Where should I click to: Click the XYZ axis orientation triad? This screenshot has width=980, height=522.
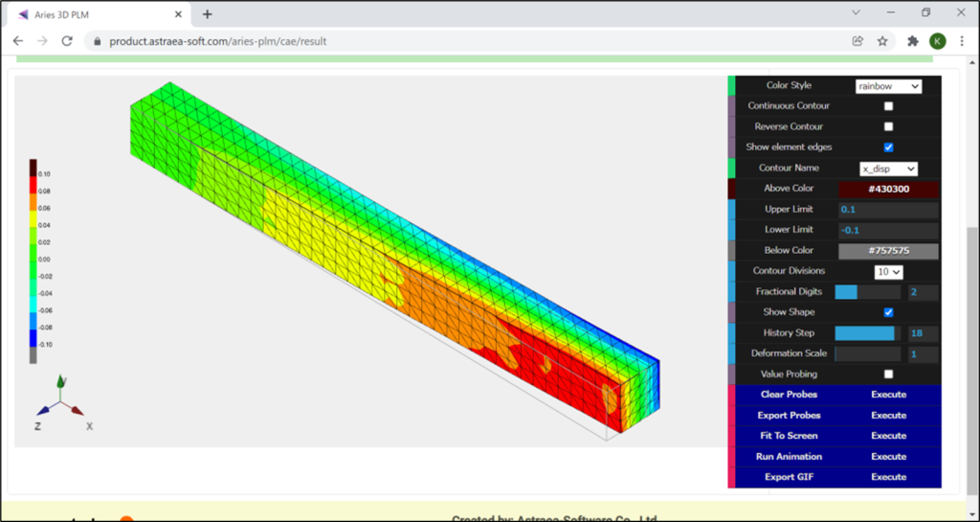[60, 403]
